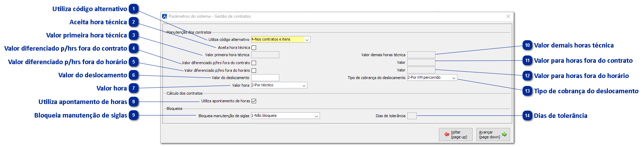The height and width of the screenshot is (147, 644).
Task: Tick Valor diferenciado p/hrs fora do contrato
Action: (x=254, y=63)
